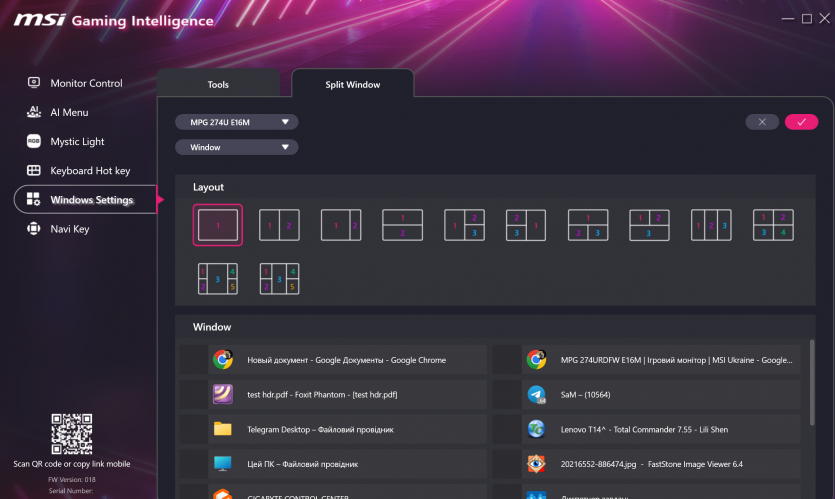Confirm with the pink checkmark button
The image size is (835, 499).
pyautogui.click(x=801, y=122)
